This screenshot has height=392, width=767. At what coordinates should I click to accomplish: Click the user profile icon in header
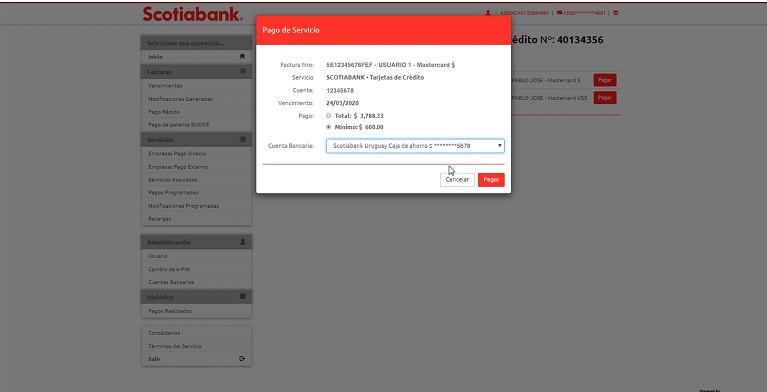pos(488,13)
